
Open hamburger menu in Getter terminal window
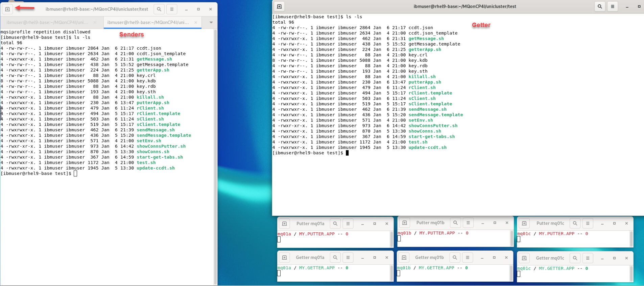tap(613, 6)
